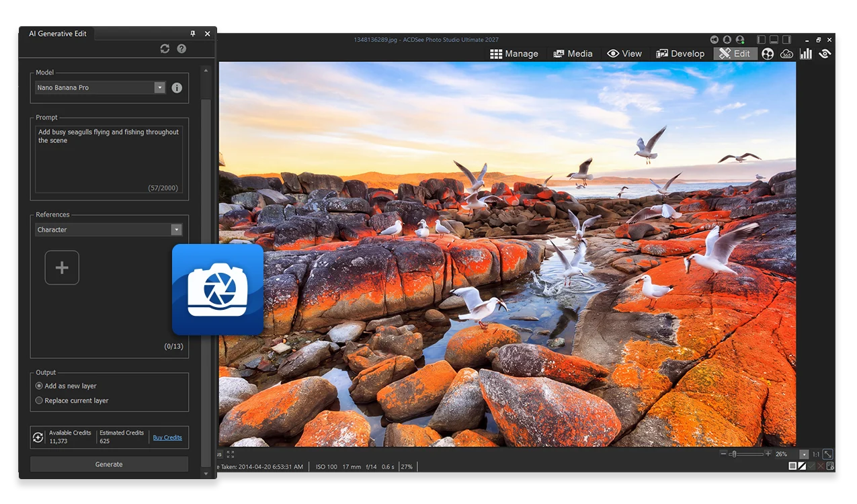Click the fit image to window icon
This screenshot has width=857, height=504.
coord(828,454)
